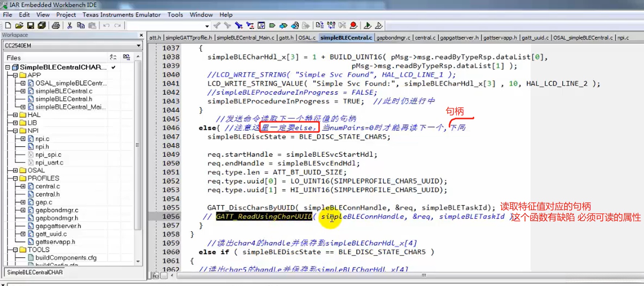
Task: Open the function list button below the editor
Action: pos(155,276)
